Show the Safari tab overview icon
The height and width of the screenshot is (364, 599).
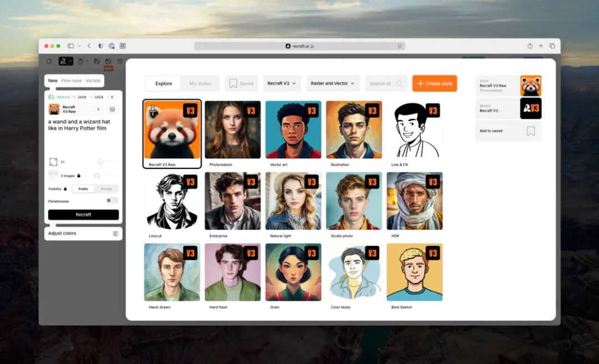coord(552,46)
